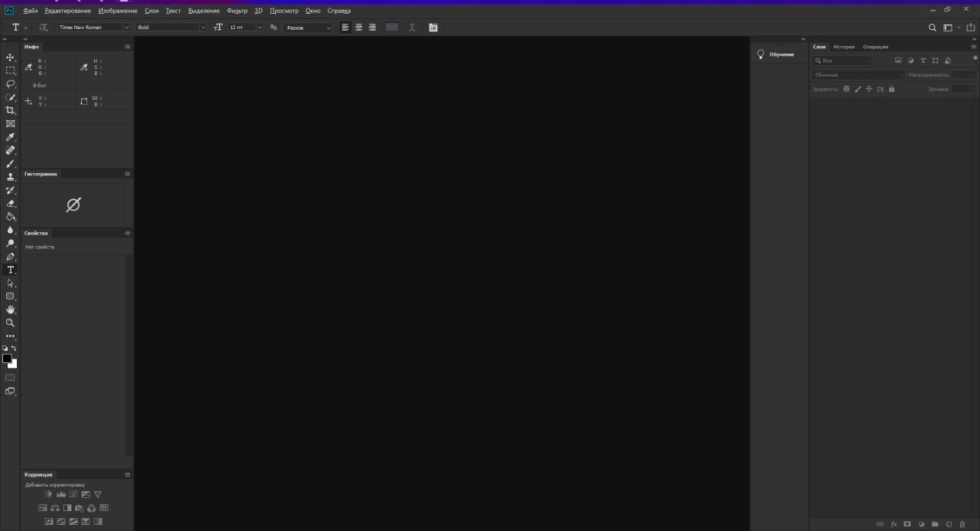Image resolution: width=980 pixels, height=531 pixels.
Task: Select the Zoom tool
Action: 10,323
